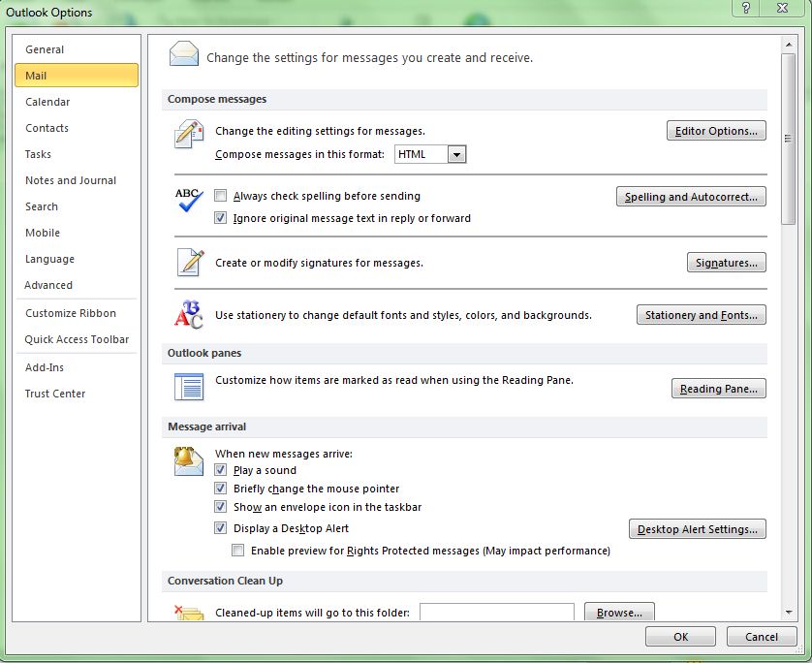Click the Cancel button
The width and height of the screenshot is (812, 663).
pyautogui.click(x=762, y=637)
